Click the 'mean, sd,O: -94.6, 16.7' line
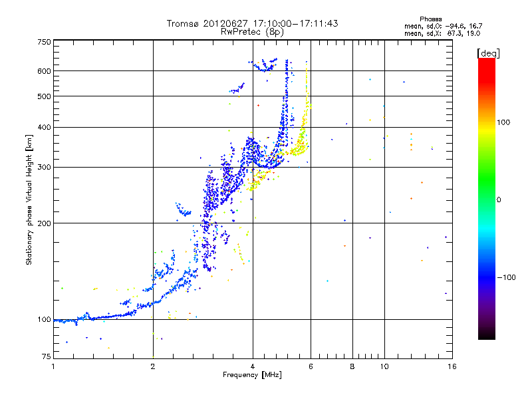Image resolution: width=532 pixels, height=399 pixels. tap(443, 26)
